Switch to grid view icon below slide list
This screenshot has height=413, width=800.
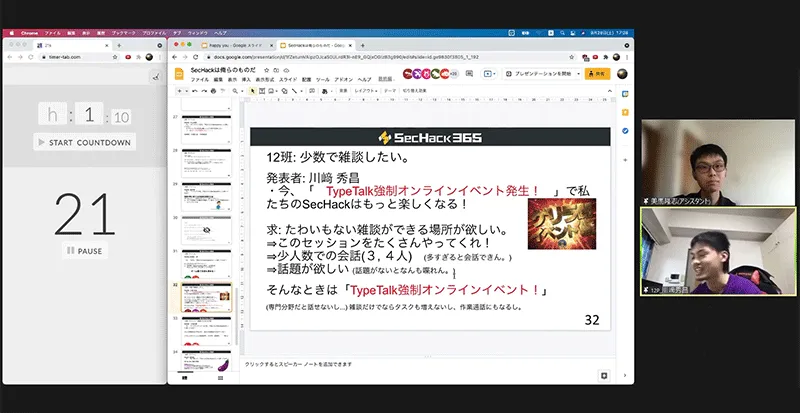pos(220,378)
